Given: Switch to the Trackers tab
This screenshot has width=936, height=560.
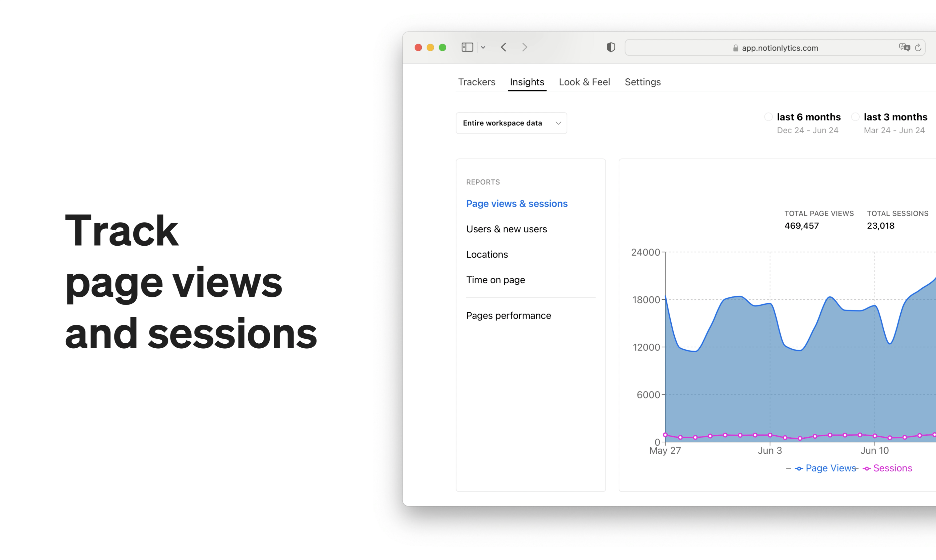Looking at the screenshot, I should tap(476, 82).
